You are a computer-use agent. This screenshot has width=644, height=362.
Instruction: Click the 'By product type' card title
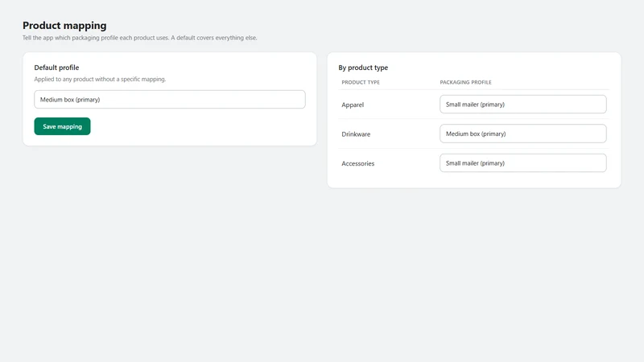[x=363, y=68]
